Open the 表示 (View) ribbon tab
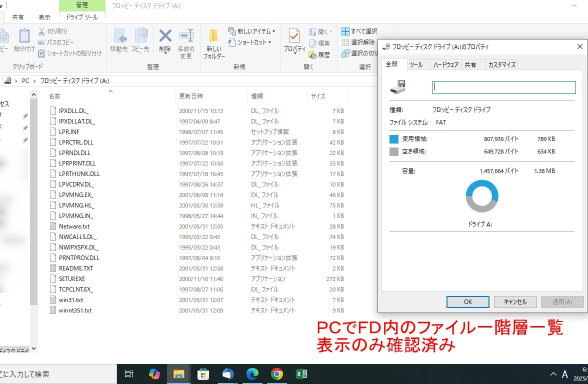The width and height of the screenshot is (588, 384). pyautogui.click(x=44, y=17)
